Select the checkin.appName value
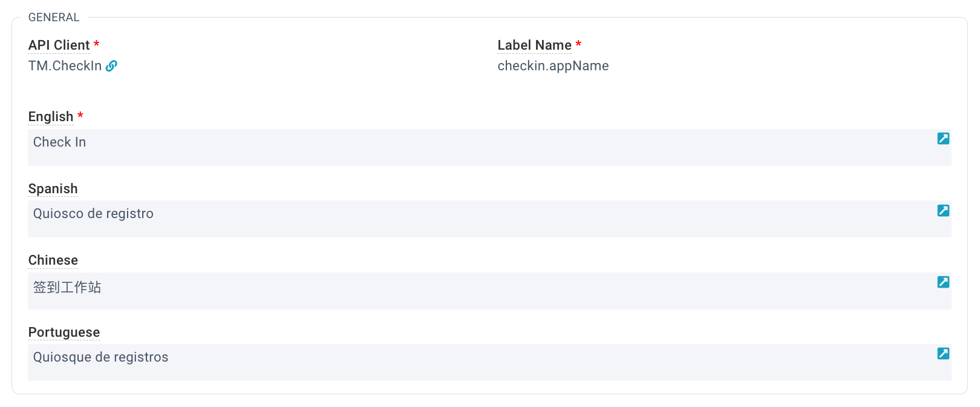The image size is (980, 407). (553, 66)
